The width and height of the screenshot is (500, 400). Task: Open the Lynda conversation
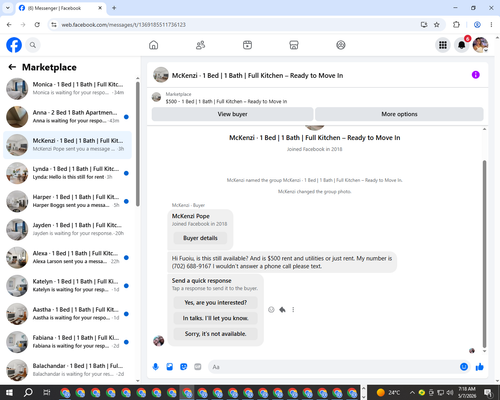pyautogui.click(x=67, y=173)
